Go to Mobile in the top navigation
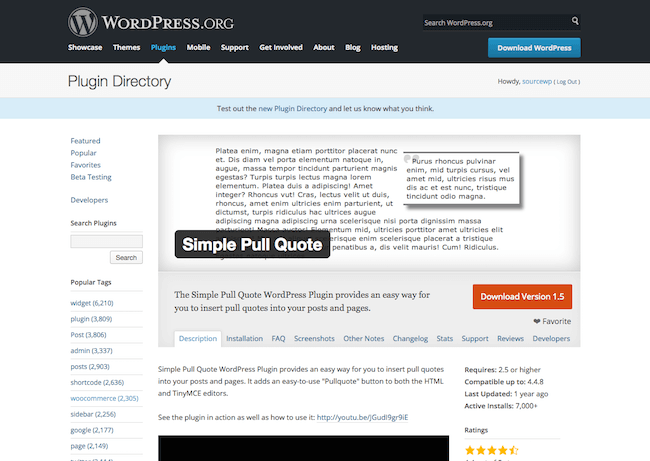650x461 pixels. click(x=198, y=47)
